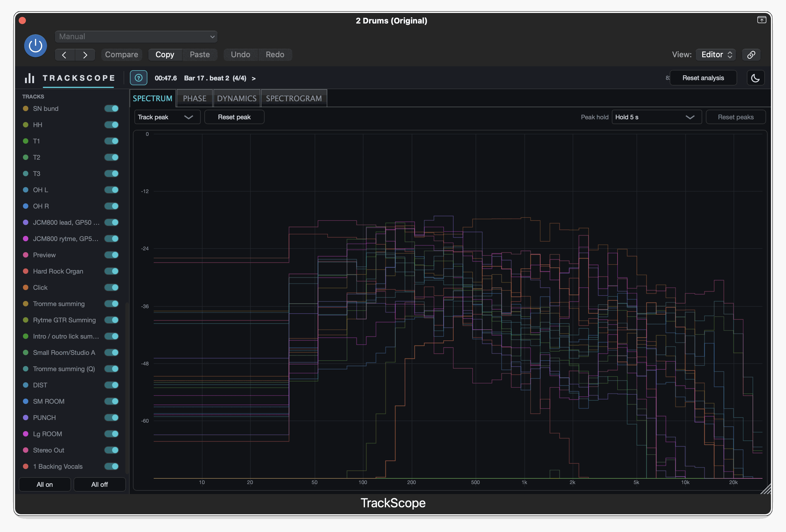This screenshot has width=786, height=532.
Task: Toggle the plugin power bypass button
Action: click(36, 45)
